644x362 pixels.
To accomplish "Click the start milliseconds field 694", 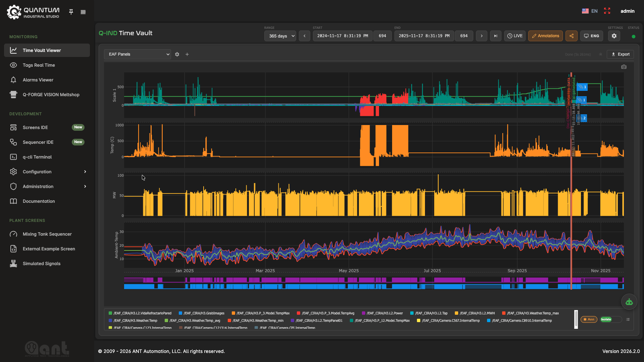I will [x=382, y=36].
